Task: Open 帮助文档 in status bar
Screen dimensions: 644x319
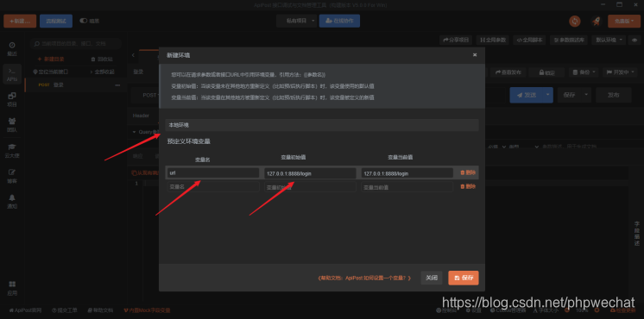Action: coord(100,310)
